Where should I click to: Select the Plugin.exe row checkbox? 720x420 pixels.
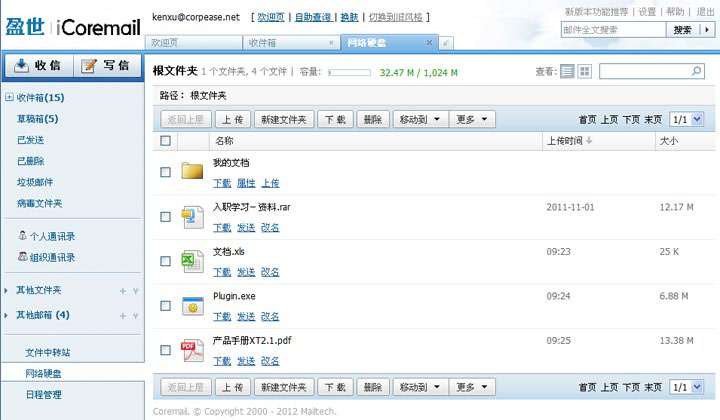pyautogui.click(x=166, y=307)
